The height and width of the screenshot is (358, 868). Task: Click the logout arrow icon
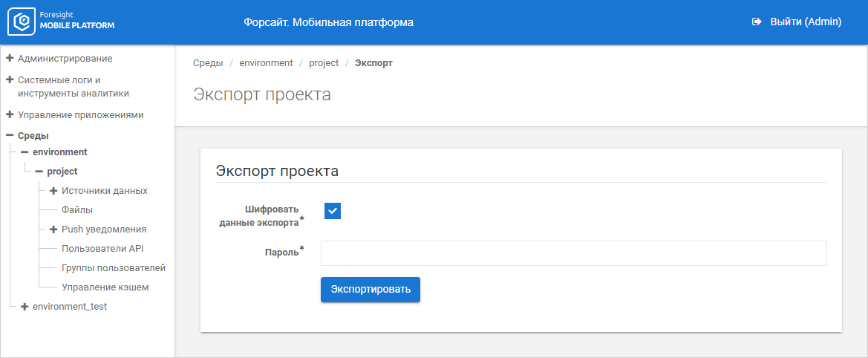click(757, 22)
